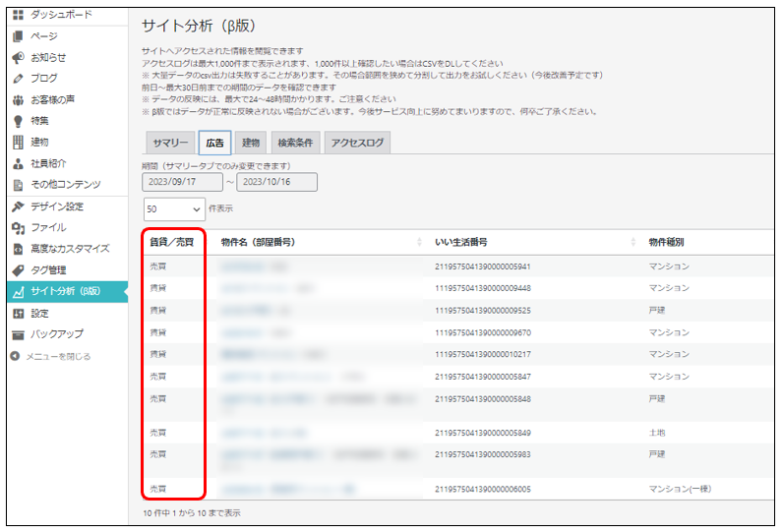
Task: Switch to the サマリー tab
Action: point(169,143)
